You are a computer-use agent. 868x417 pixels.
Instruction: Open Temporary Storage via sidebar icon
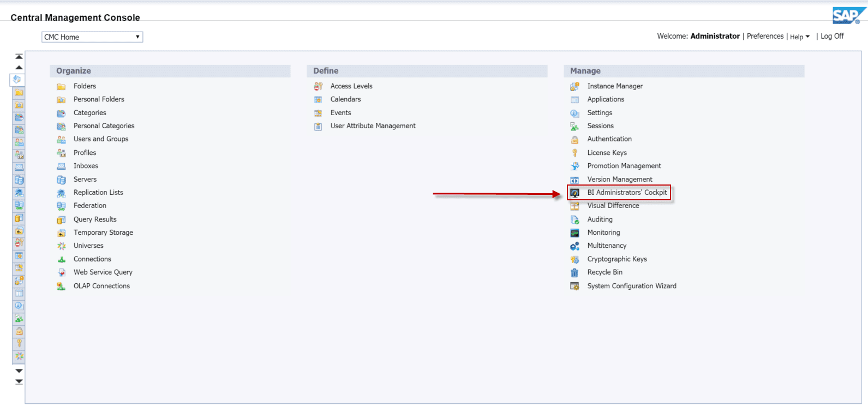point(19,230)
